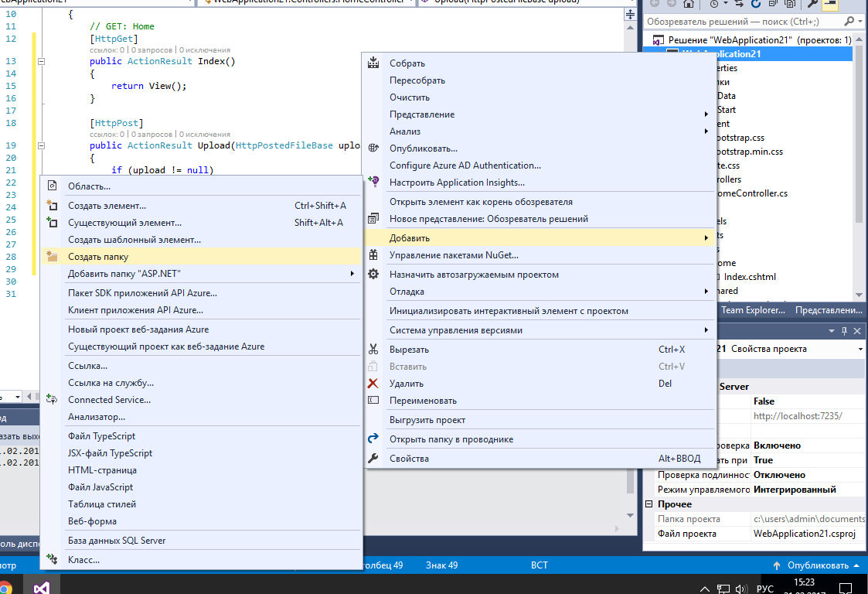Click the Show All Files icon

[790, 3]
